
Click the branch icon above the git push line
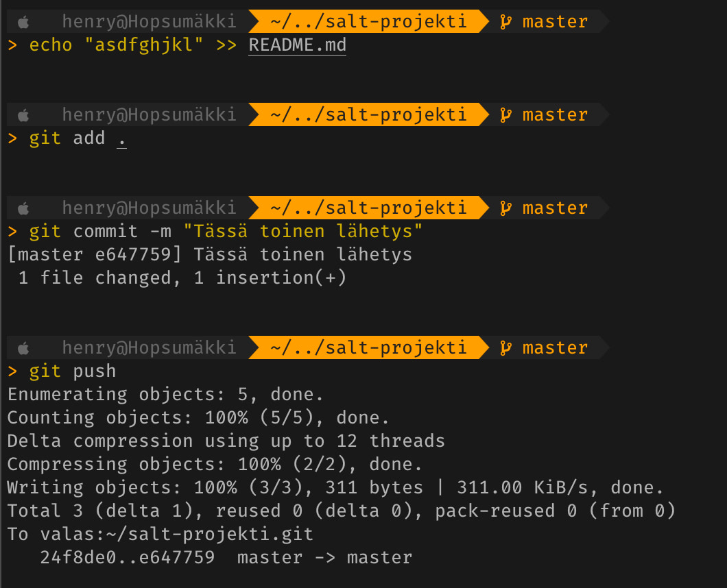click(x=506, y=347)
